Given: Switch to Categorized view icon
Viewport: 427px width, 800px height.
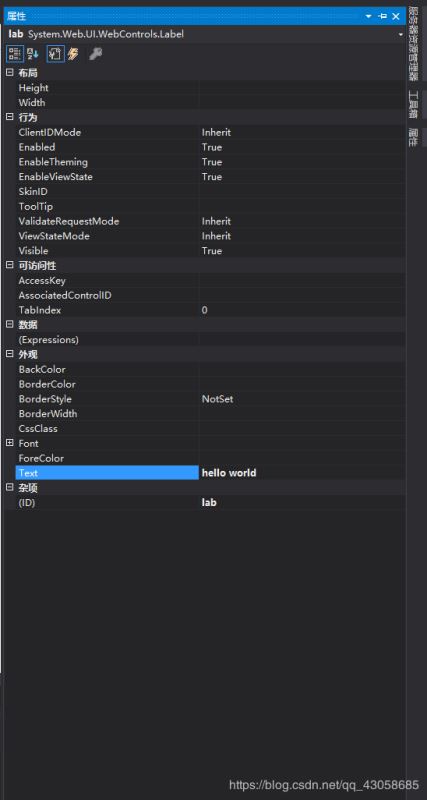Looking at the screenshot, I should point(15,54).
